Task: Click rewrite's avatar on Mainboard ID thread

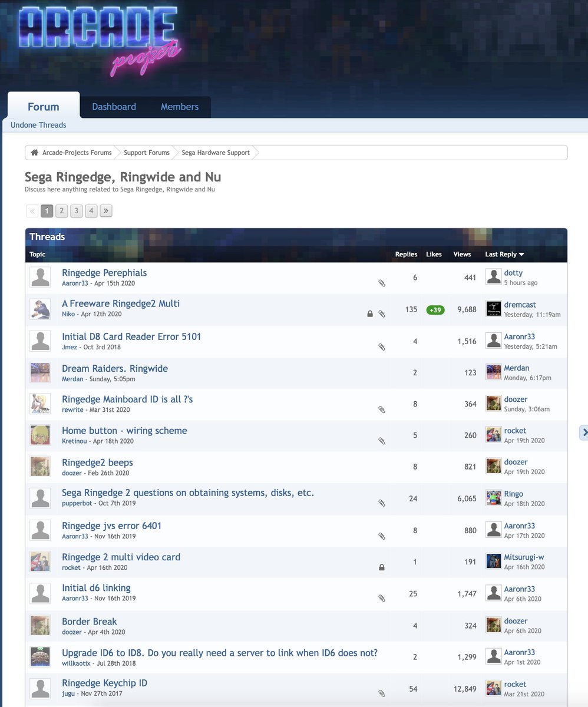Action: pos(40,404)
